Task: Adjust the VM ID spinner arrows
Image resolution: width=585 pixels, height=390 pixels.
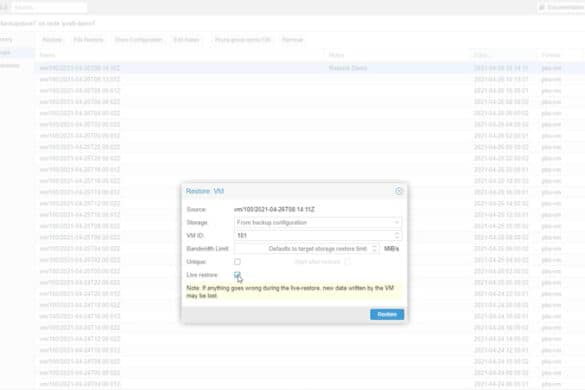Action: [397, 235]
